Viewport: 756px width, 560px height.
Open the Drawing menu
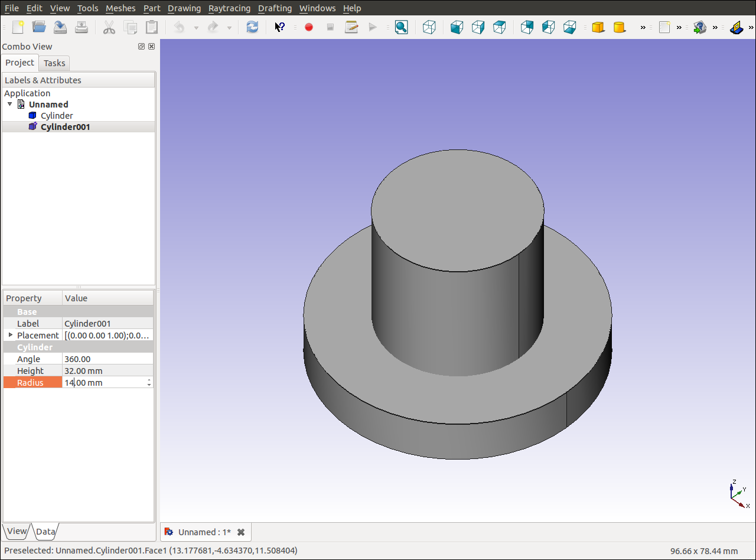point(184,8)
